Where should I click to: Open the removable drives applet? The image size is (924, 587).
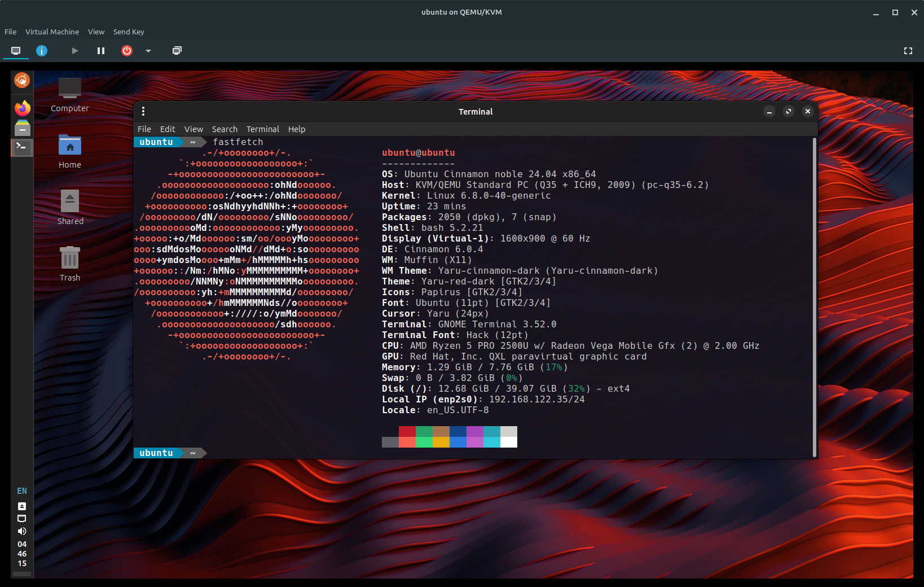pos(22,506)
